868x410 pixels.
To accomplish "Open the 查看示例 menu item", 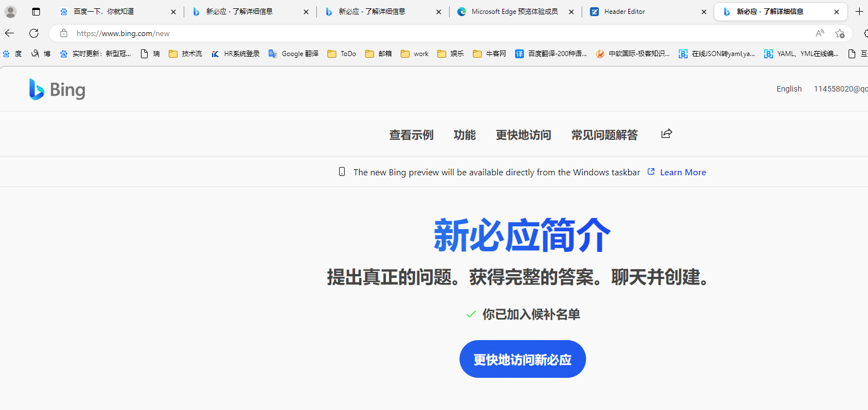I will [411, 135].
